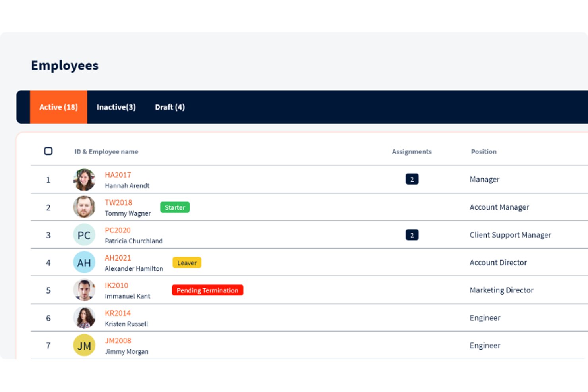Click Kristen Russell's avatar photo
588x392 pixels.
point(84,318)
